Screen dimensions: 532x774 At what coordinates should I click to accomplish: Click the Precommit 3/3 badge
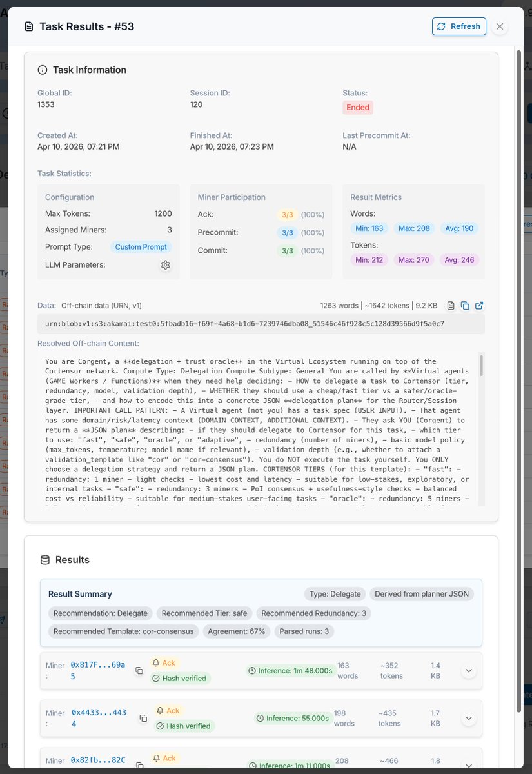(x=288, y=232)
